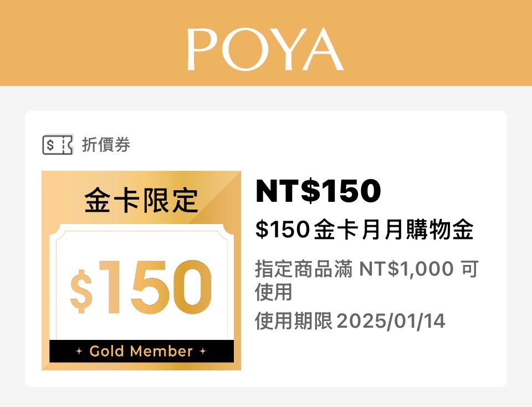Viewport: 532px width, 407px height.
Task: Click the NT$150 heading text
Action: tap(319, 191)
